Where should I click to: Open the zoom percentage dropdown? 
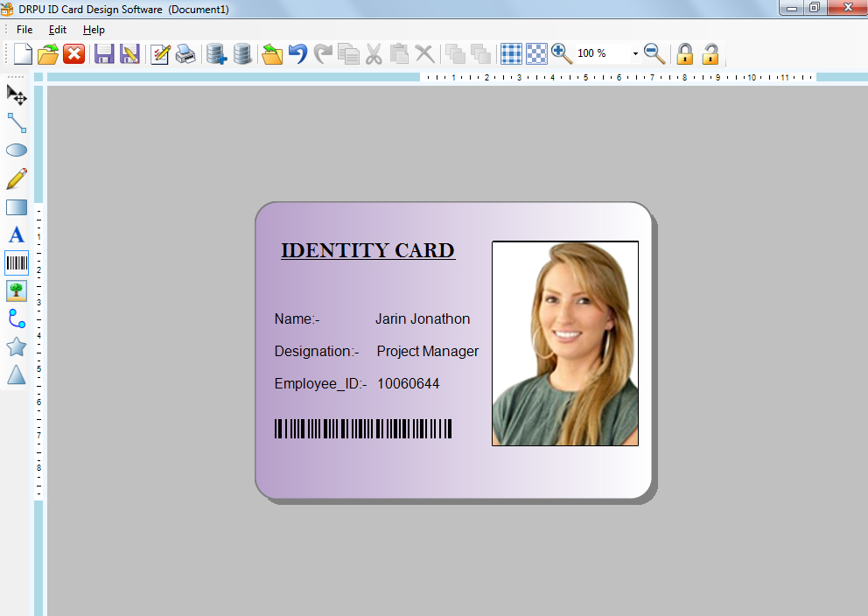point(635,54)
